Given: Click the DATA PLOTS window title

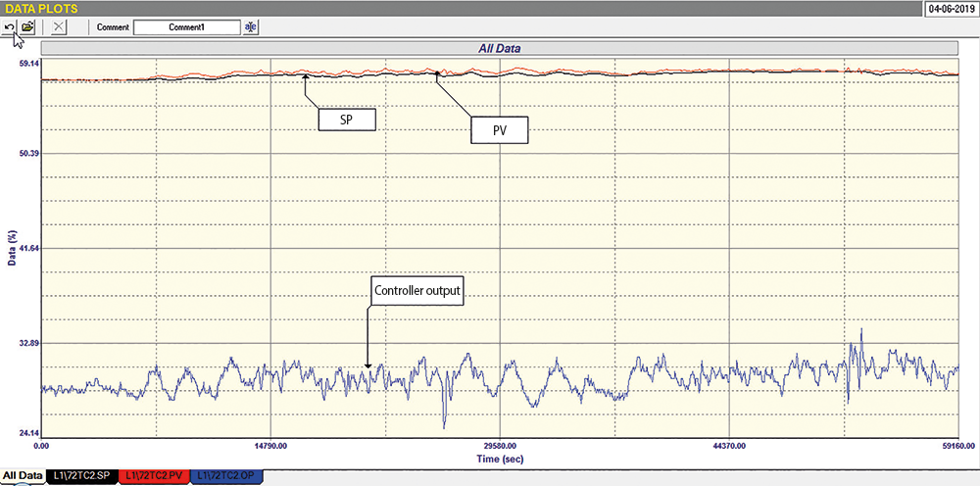Looking at the screenshot, I should (x=42, y=9).
